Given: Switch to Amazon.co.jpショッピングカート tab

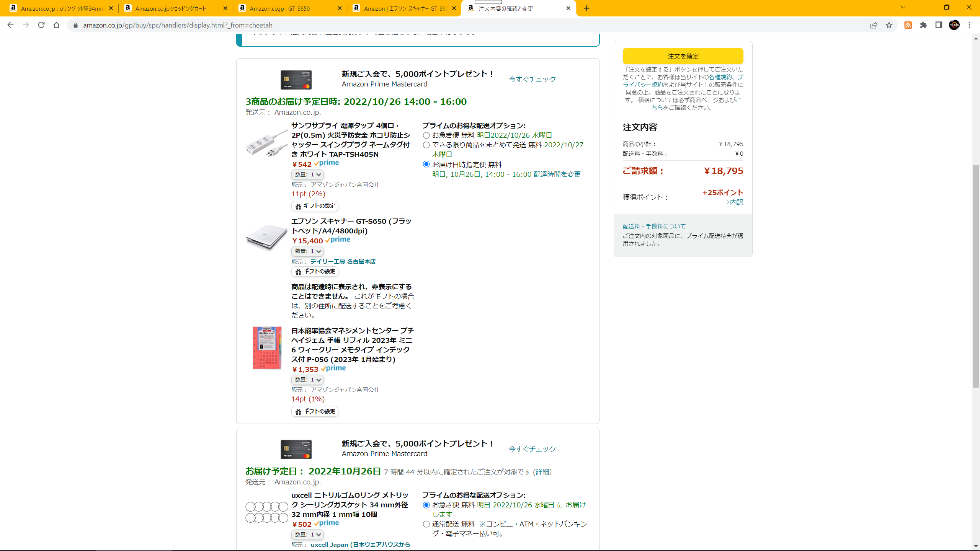Looking at the screenshot, I should click(175, 8).
